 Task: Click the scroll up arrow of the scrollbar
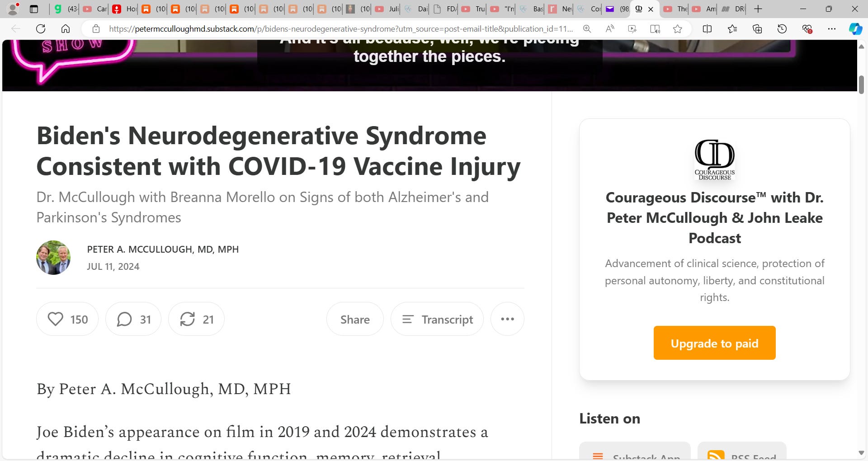[x=861, y=47]
